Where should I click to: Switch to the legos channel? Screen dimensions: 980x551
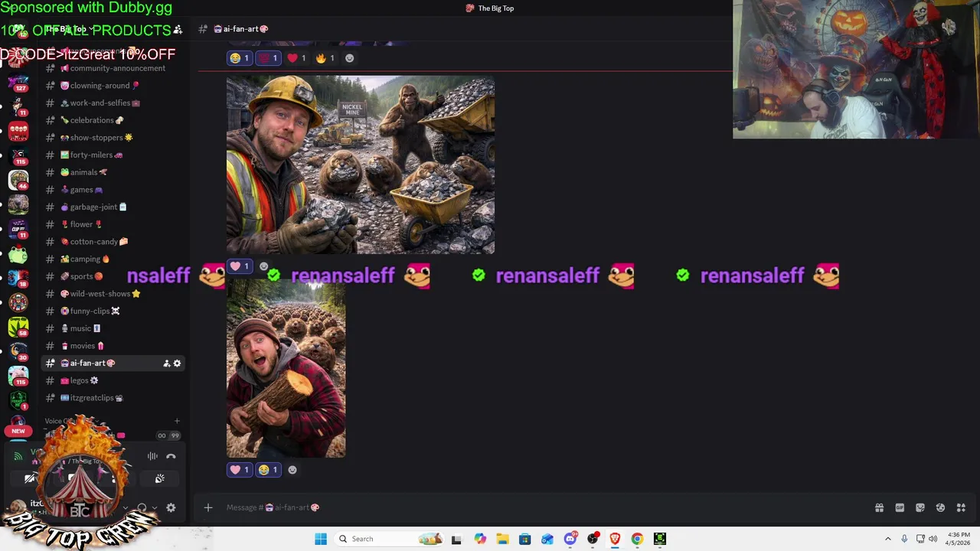pos(113,380)
